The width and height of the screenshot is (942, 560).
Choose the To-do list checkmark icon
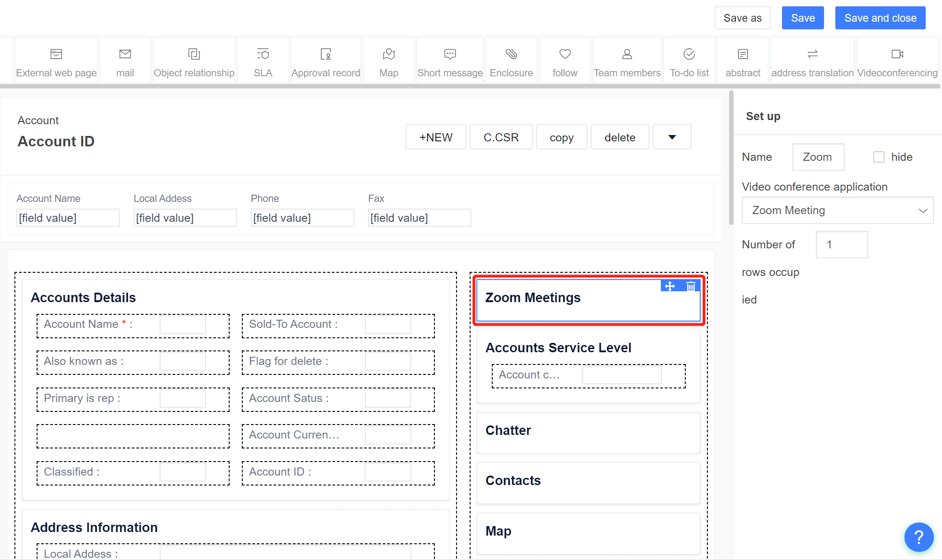(689, 54)
